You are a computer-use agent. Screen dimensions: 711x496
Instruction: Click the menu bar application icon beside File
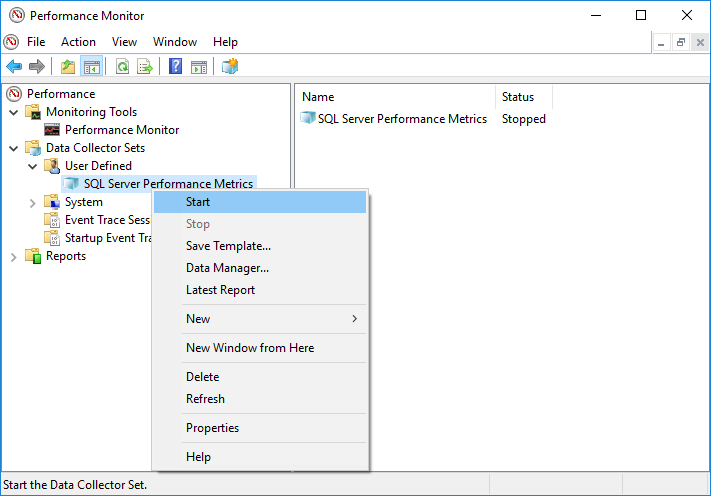point(11,42)
